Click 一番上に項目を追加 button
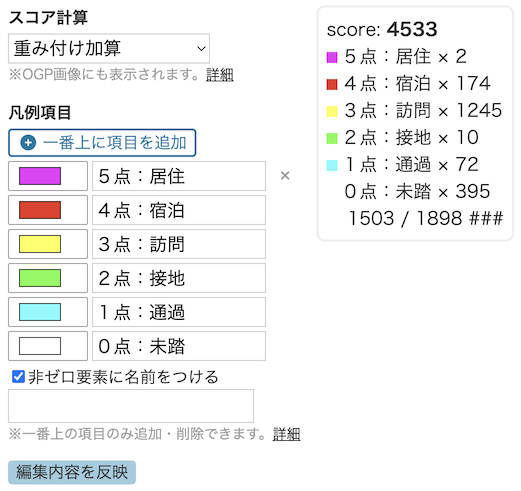Image resolution: width=521 pixels, height=491 pixels. coord(102,143)
